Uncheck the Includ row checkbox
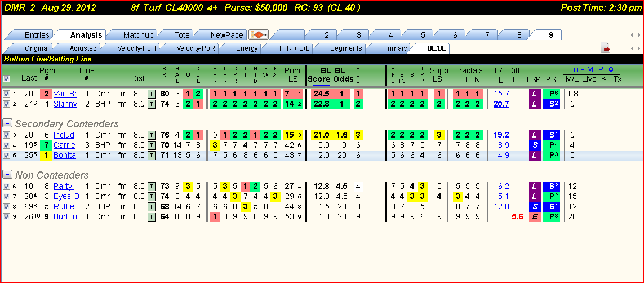Image resolution: width=644 pixels, height=283 pixels. tap(6, 135)
